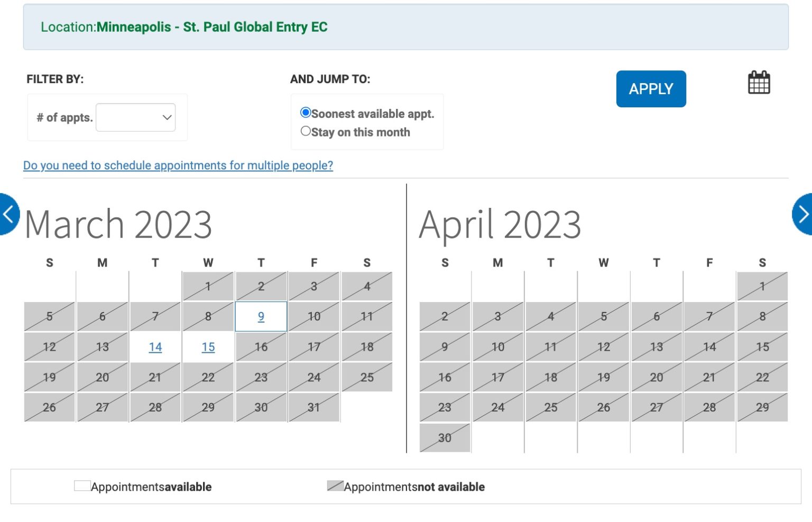This screenshot has height=522, width=812.
Task: Click the April 2023 month heading
Action: (x=499, y=223)
